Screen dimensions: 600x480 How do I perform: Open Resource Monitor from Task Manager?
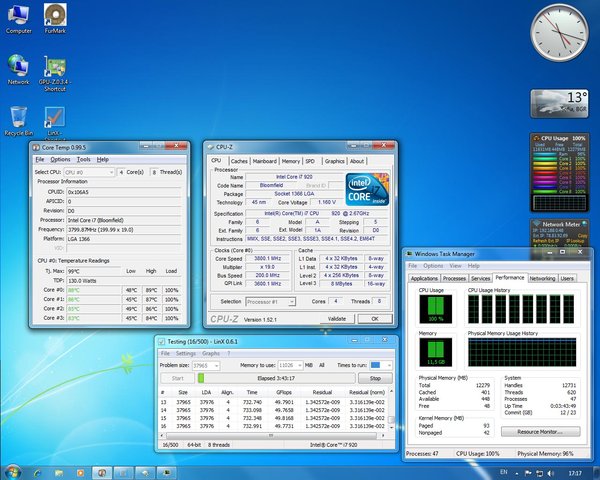[540, 431]
